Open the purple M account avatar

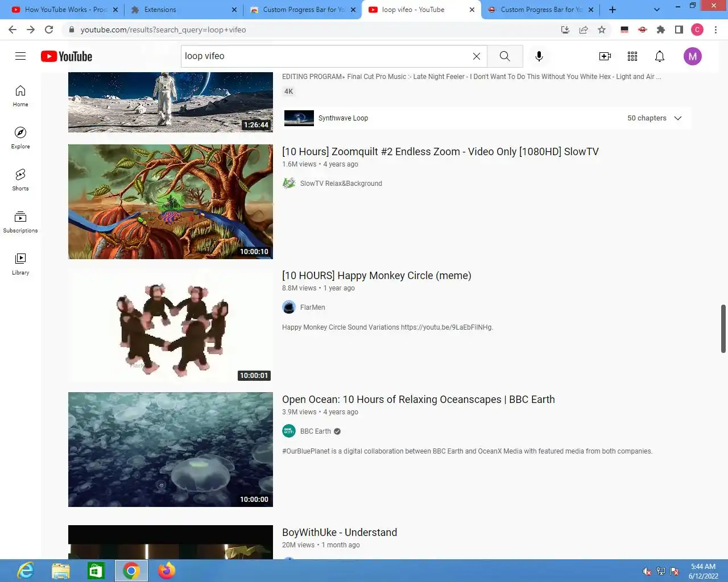point(692,56)
